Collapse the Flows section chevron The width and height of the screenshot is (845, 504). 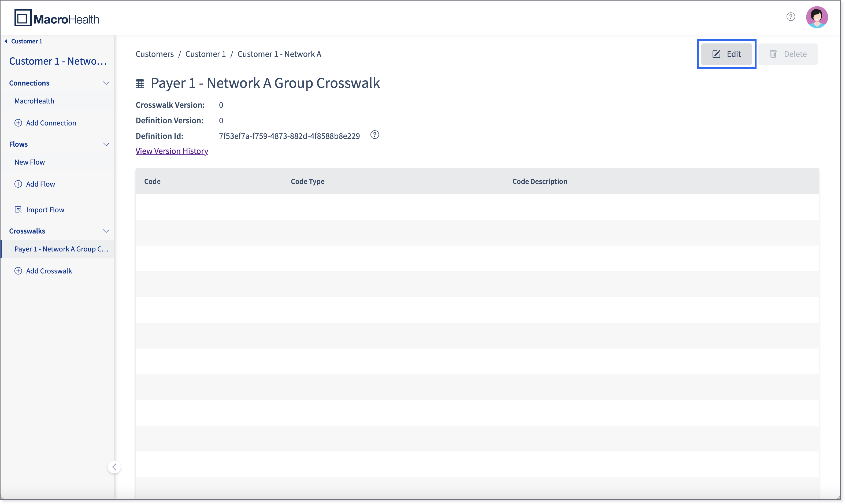106,144
